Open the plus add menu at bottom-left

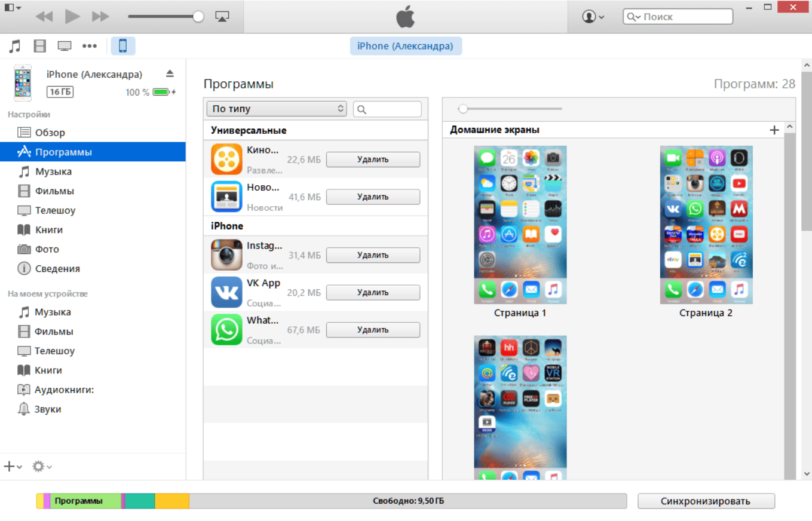(x=13, y=467)
